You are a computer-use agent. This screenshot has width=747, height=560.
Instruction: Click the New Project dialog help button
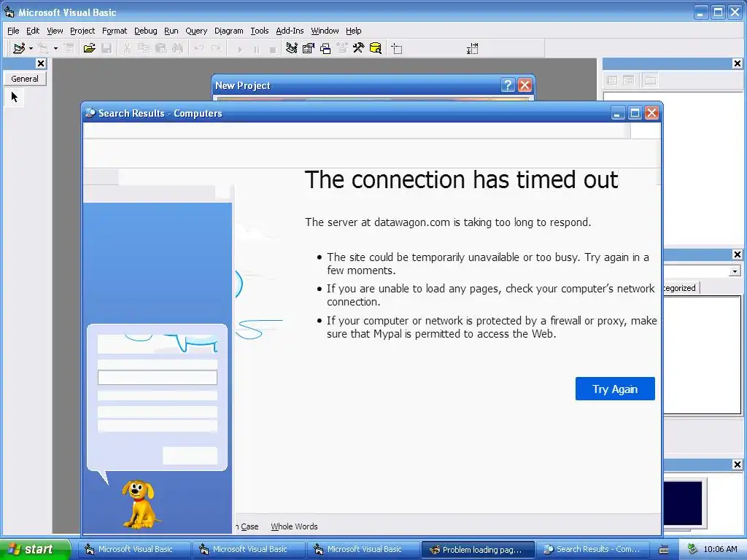pyautogui.click(x=508, y=85)
